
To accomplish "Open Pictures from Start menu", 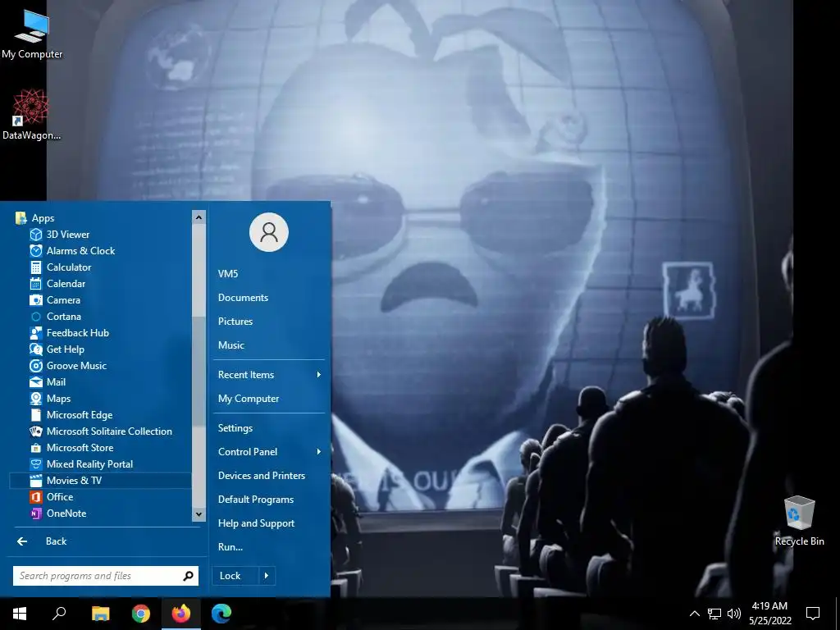I will (x=235, y=322).
